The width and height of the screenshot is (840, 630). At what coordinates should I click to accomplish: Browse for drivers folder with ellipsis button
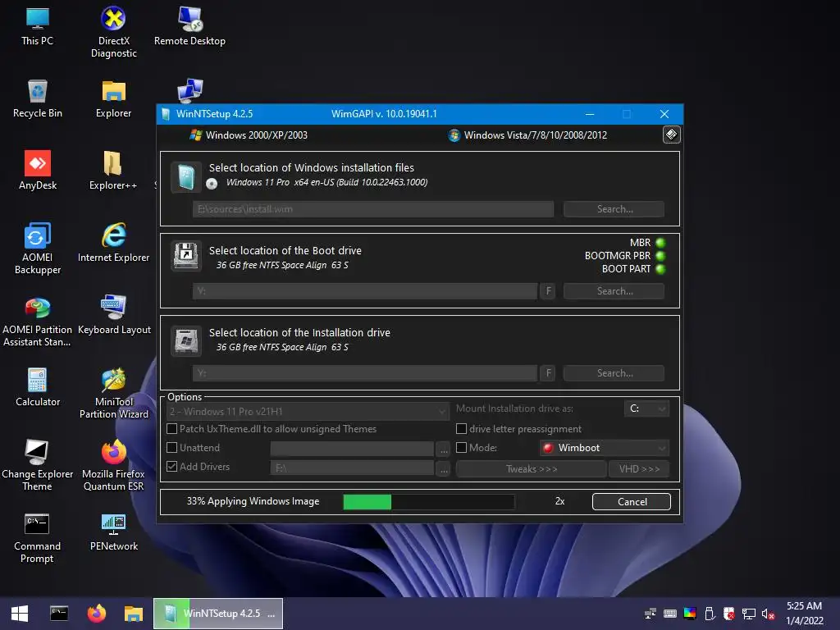tap(444, 468)
